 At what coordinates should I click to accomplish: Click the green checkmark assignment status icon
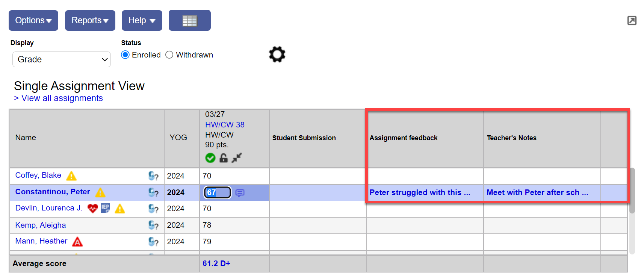click(210, 158)
